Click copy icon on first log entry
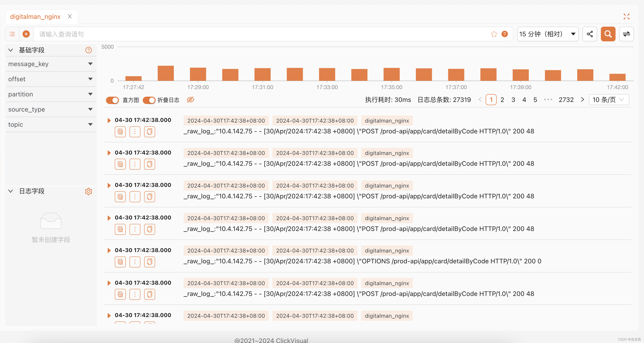Image resolution: width=644 pixels, height=343 pixels. (x=149, y=132)
